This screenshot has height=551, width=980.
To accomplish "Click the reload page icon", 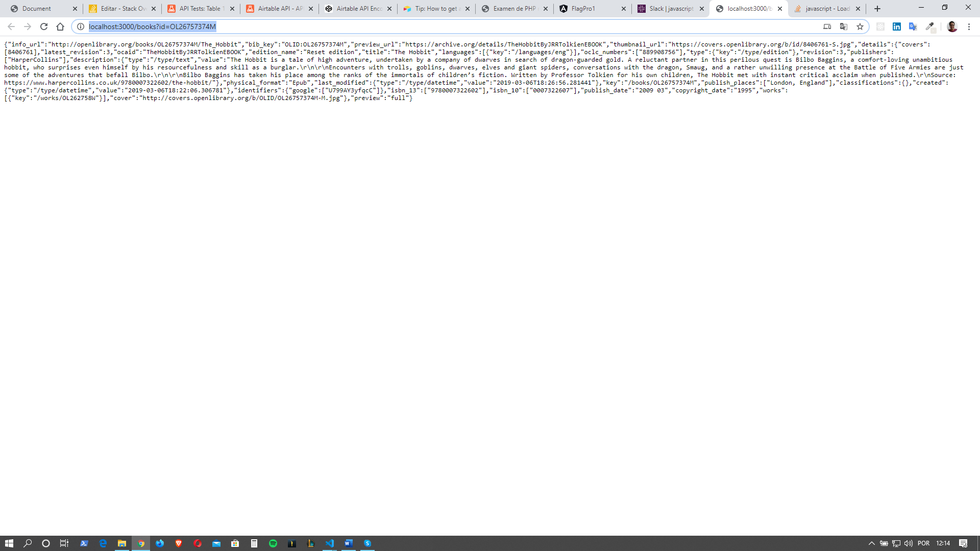I will point(43,26).
